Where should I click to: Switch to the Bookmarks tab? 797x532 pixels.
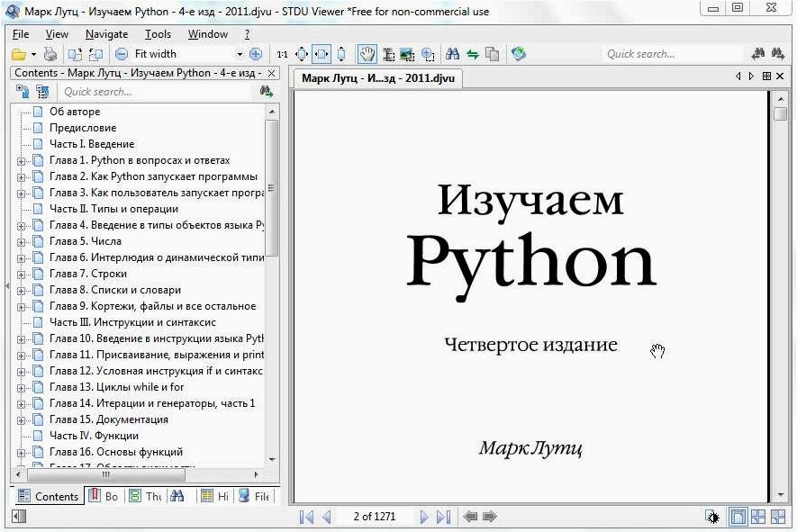[x=104, y=496]
